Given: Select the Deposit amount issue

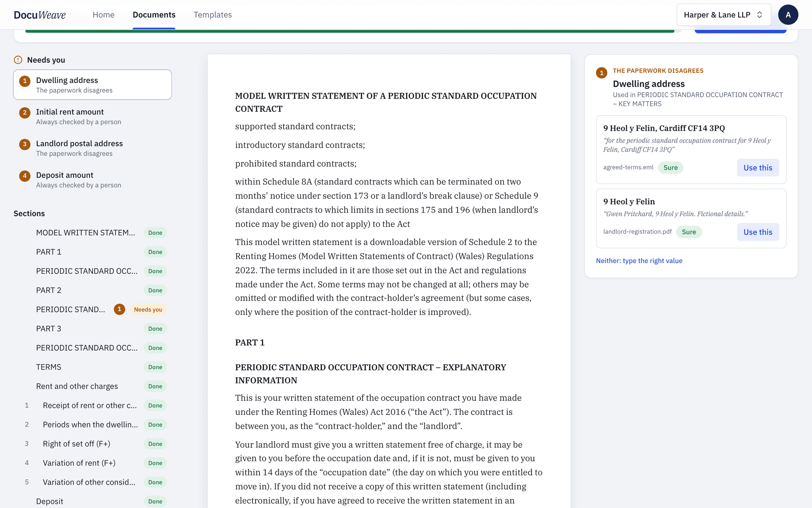Looking at the screenshot, I should click(92, 179).
